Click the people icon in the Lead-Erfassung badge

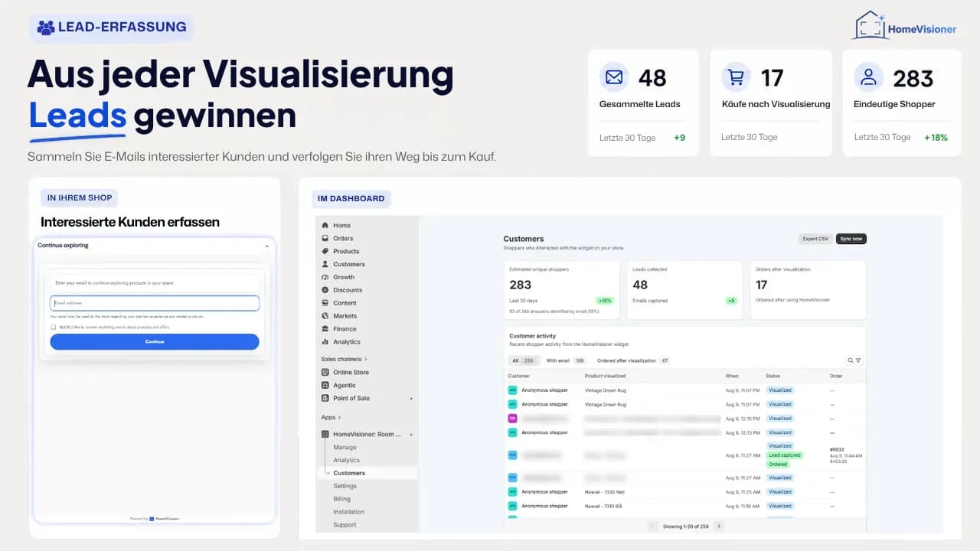(46, 28)
